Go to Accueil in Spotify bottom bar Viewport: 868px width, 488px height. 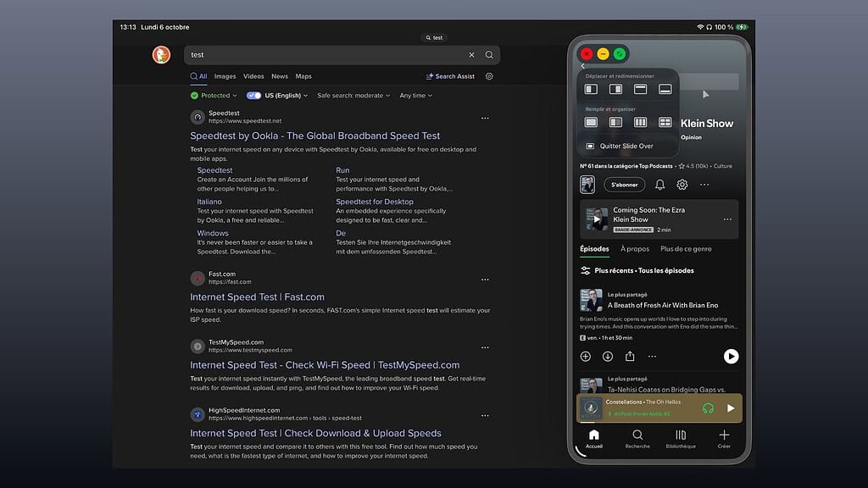(594, 439)
